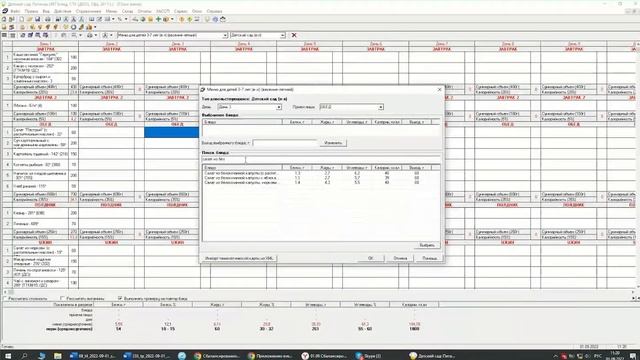
Task: Click Макаронные изделия отварные row in Day 1
Action: click(x=40, y=261)
